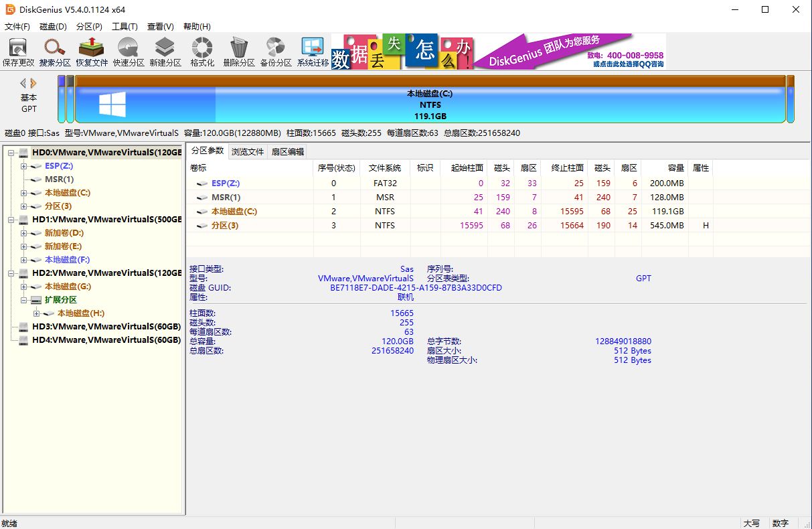812x529 pixels.
Task: Click the disk icon of 分区(3) table row
Action: click(202, 226)
